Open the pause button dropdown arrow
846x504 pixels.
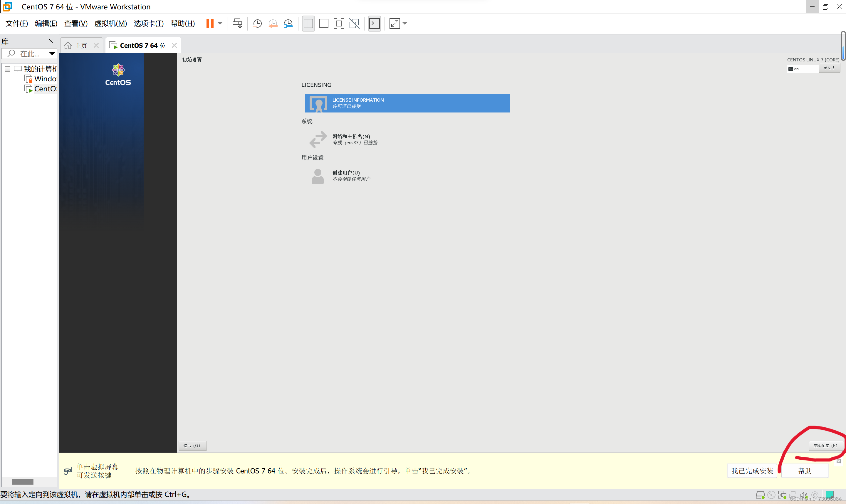pyautogui.click(x=220, y=23)
